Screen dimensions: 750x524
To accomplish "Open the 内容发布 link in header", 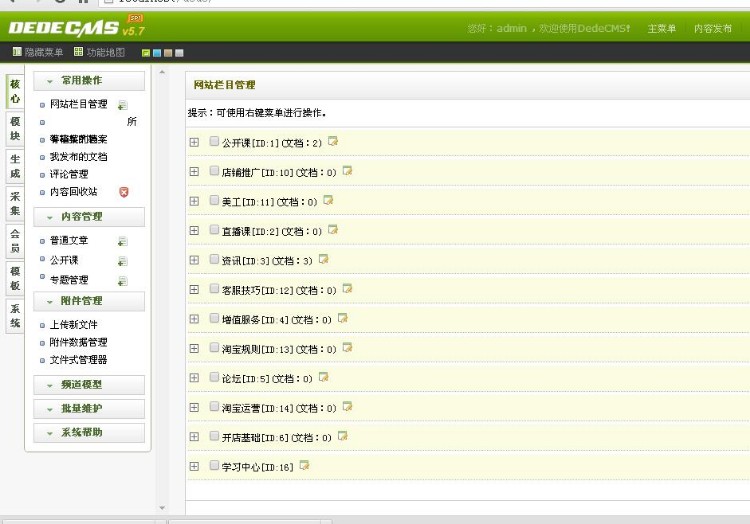I will (x=713, y=29).
